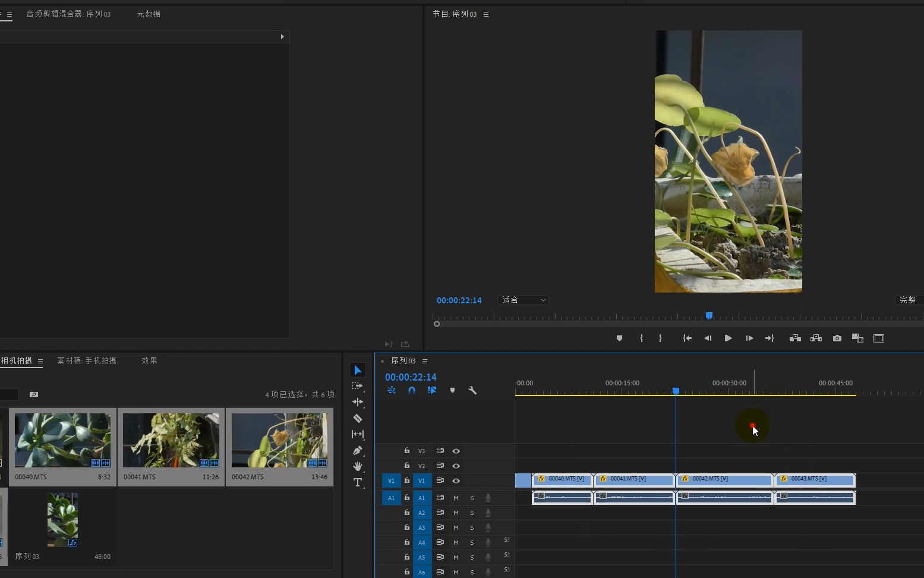
Task: Click the timeline playhead handle
Action: click(676, 391)
